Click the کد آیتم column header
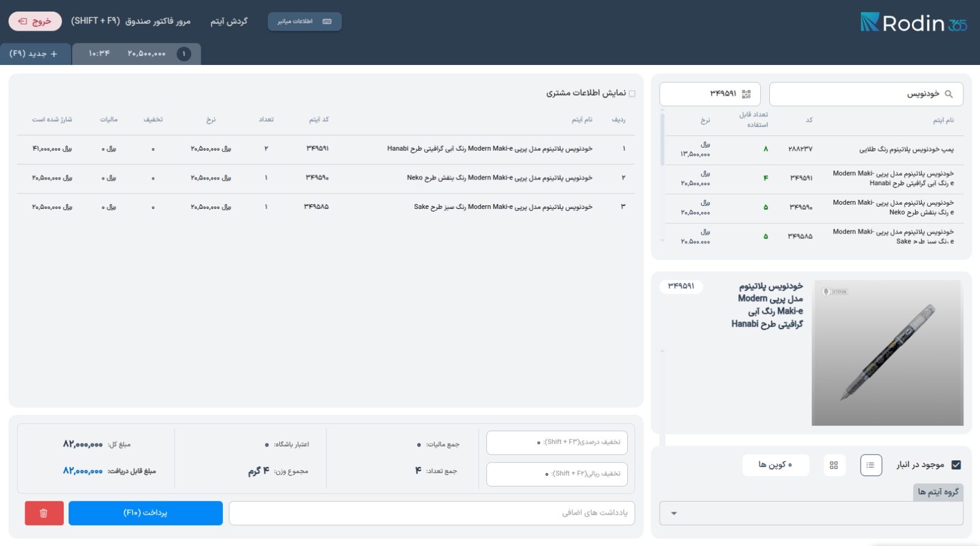The width and height of the screenshot is (980, 546). pos(318,120)
